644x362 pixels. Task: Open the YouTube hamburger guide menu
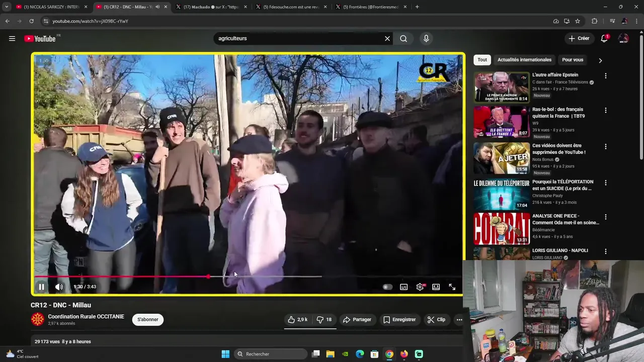point(12,39)
